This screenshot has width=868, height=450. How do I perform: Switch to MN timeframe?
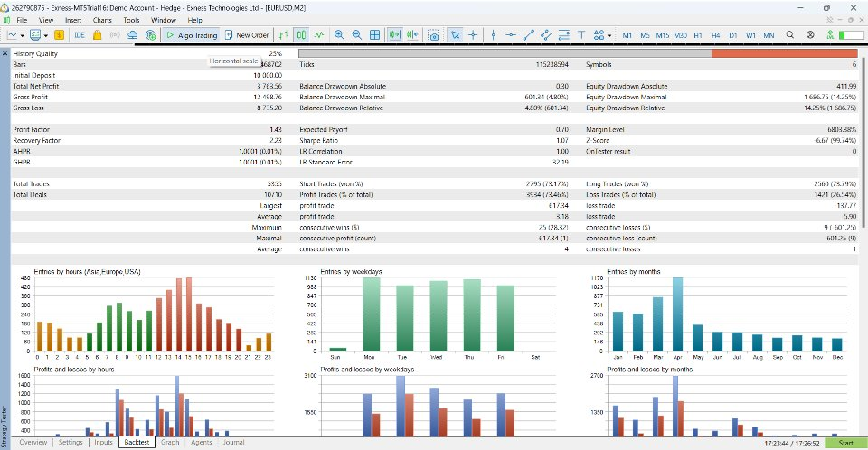[x=769, y=35]
